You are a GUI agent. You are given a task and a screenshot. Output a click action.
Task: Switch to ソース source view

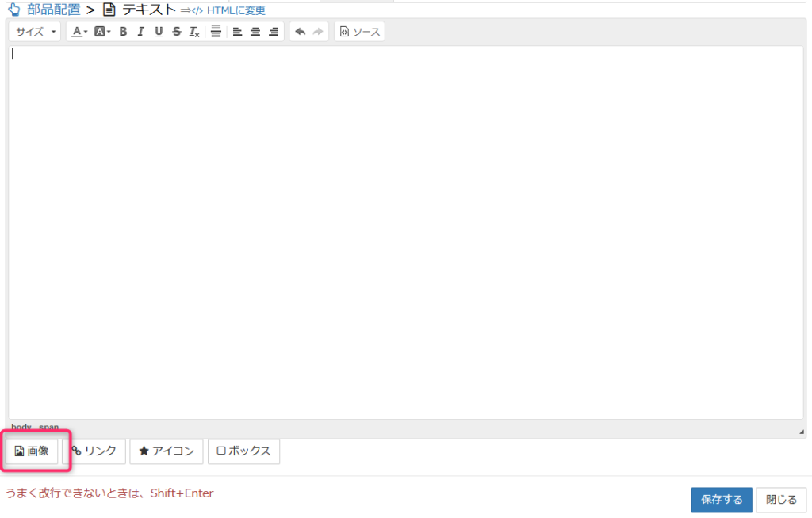(x=359, y=32)
